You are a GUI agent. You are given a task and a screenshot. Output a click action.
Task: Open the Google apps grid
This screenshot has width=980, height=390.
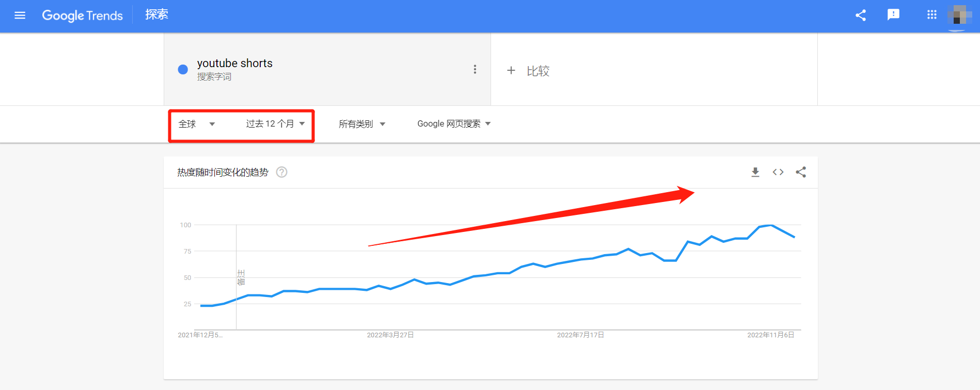pos(931,15)
